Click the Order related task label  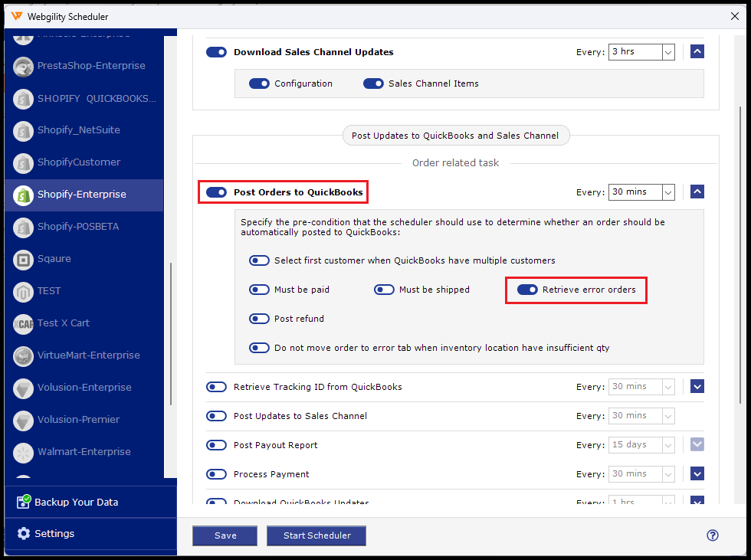tap(455, 163)
